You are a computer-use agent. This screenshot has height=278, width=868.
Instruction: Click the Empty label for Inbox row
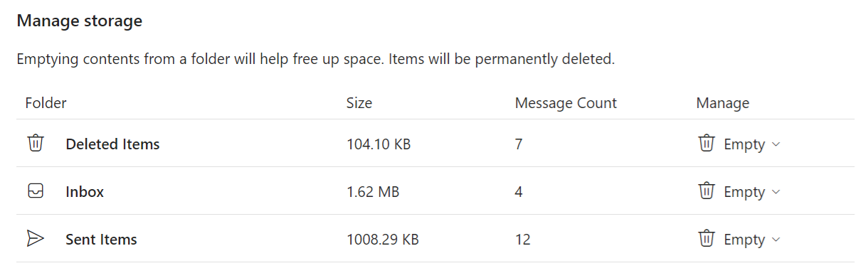744,192
